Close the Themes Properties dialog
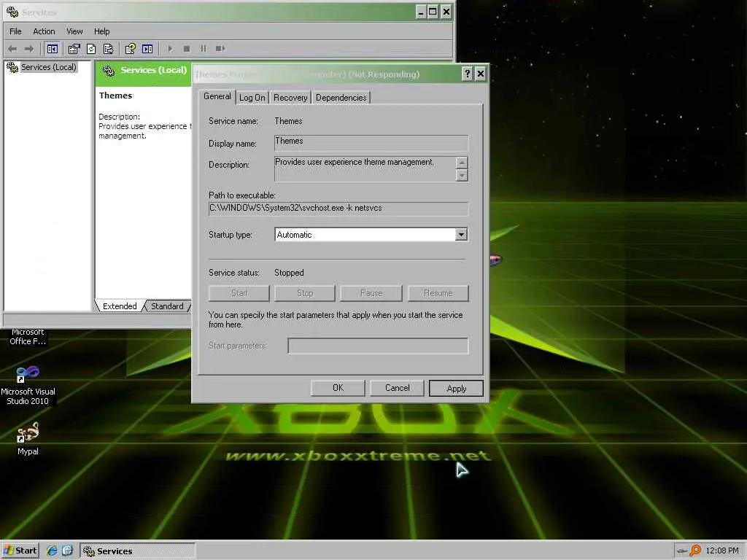Screen dimensions: 747x560 [481, 74]
